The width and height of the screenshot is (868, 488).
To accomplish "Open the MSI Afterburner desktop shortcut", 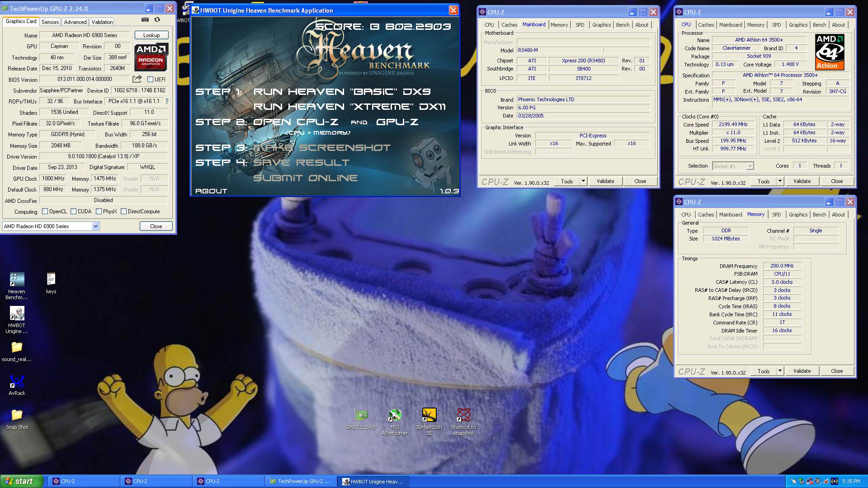I will [395, 422].
